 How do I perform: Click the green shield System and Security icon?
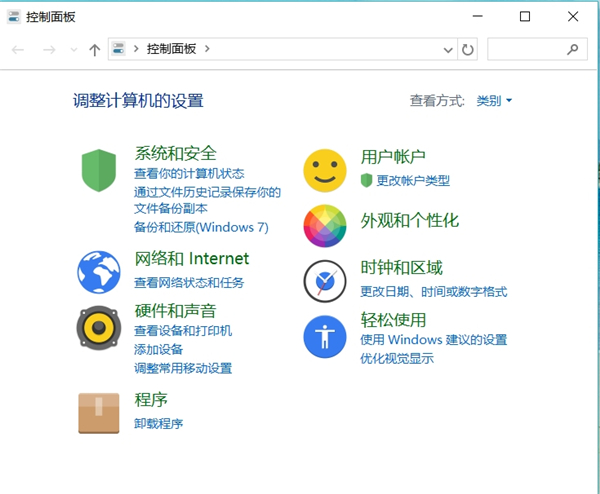click(x=99, y=170)
